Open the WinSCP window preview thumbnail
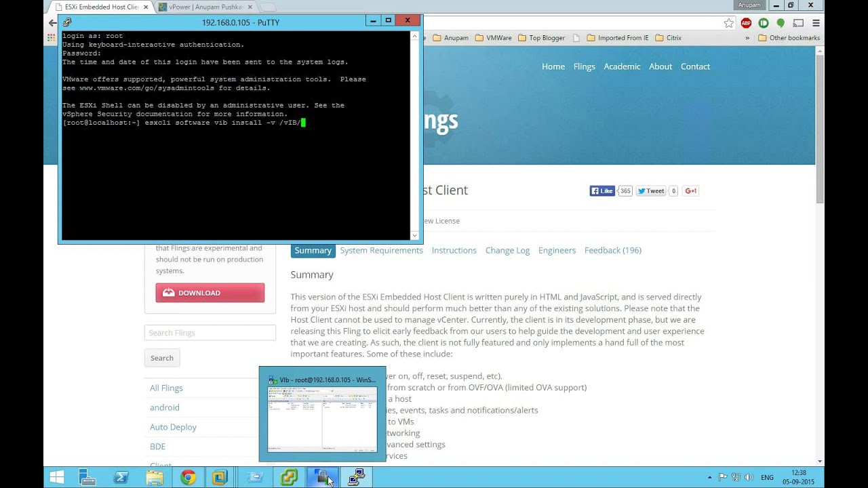Screen dimensions: 868x488 pos(322,414)
